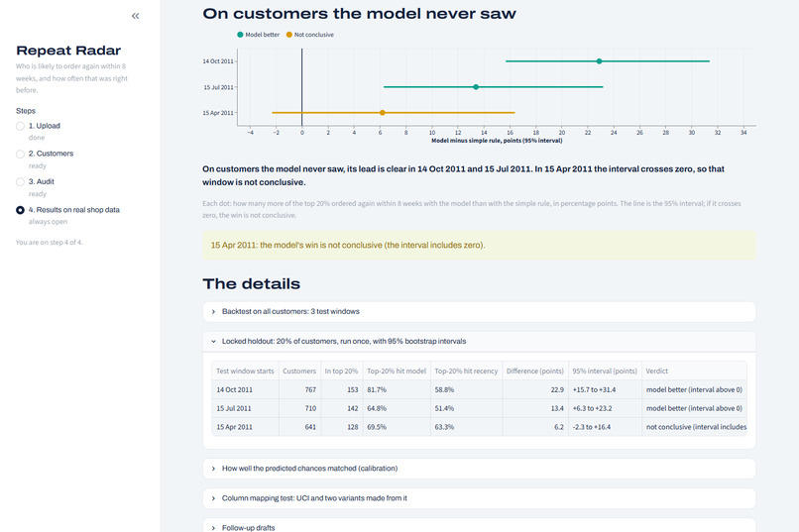Click the 'On customers the model never saw' heading
This screenshot has height=532, width=799.
(x=359, y=14)
